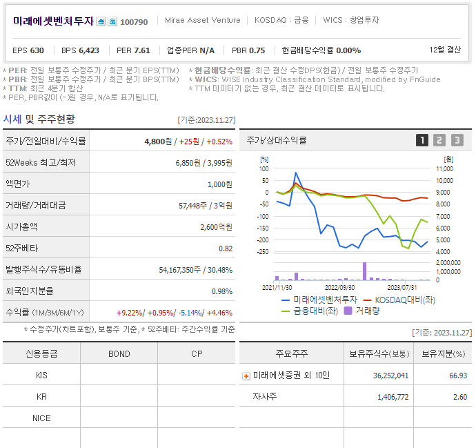Viewport: 476px width, 448px height.
Task: Select the 52주베타 0.82 value
Action: tap(226, 249)
